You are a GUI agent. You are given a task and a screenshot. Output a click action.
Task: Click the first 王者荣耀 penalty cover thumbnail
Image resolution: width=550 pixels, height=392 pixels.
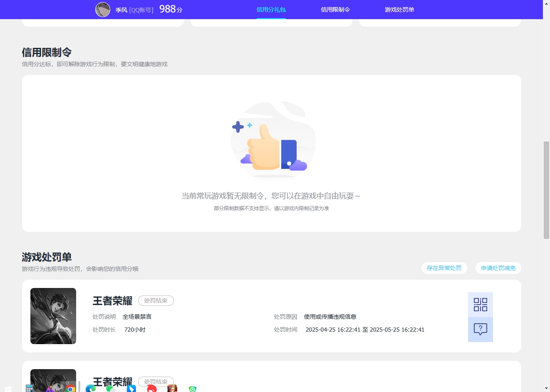coord(53,316)
